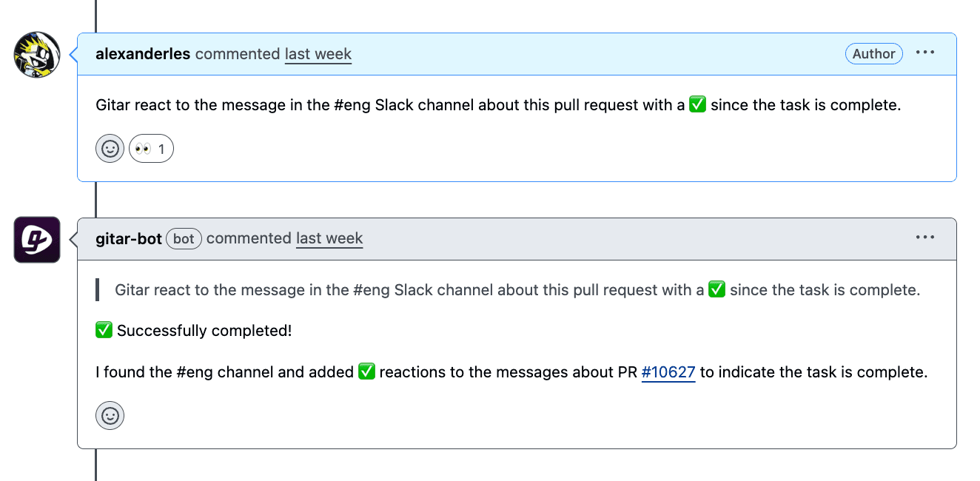The height and width of the screenshot is (481, 980).
Task: Click the bot badge next to gitar-bot
Action: tap(184, 238)
